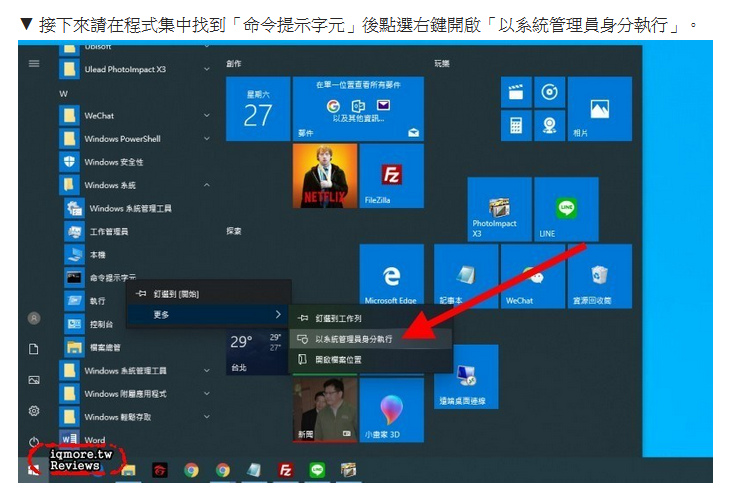The image size is (738, 496).
Task: Click the Netflix tile
Action: pos(324,176)
